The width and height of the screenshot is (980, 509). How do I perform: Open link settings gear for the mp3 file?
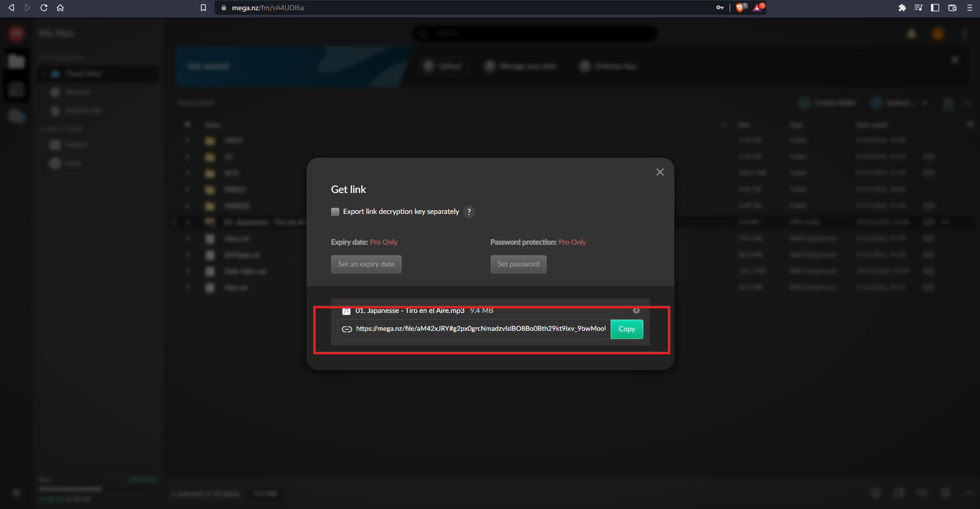point(636,310)
